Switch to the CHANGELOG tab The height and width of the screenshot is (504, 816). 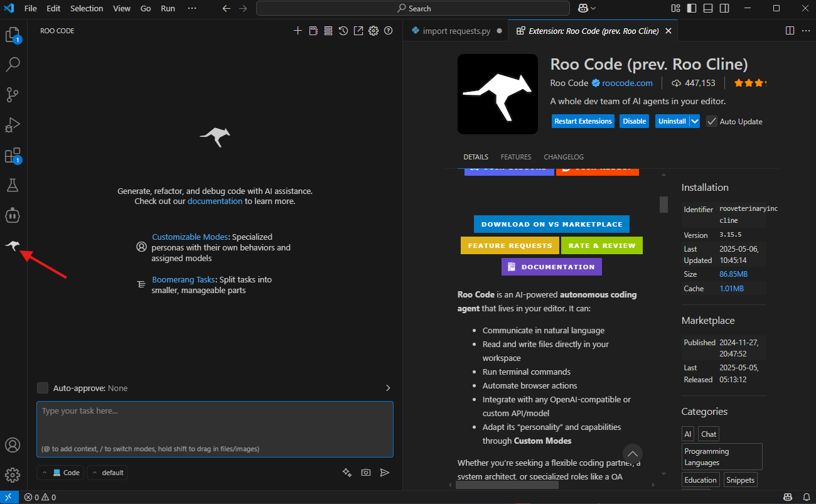(563, 157)
